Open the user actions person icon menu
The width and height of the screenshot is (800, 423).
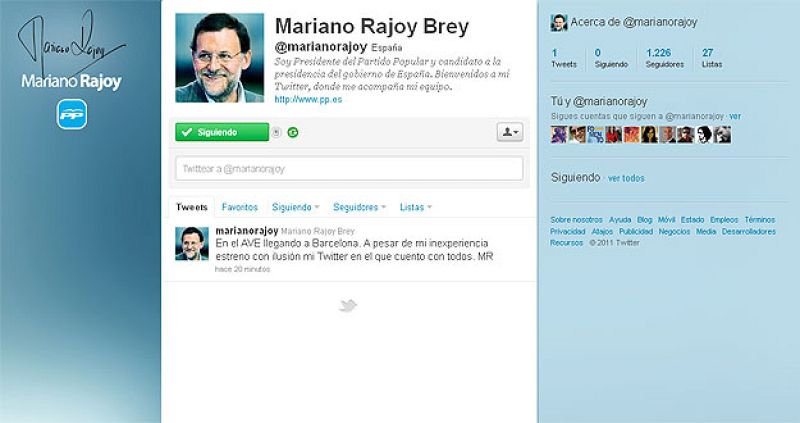coord(510,132)
